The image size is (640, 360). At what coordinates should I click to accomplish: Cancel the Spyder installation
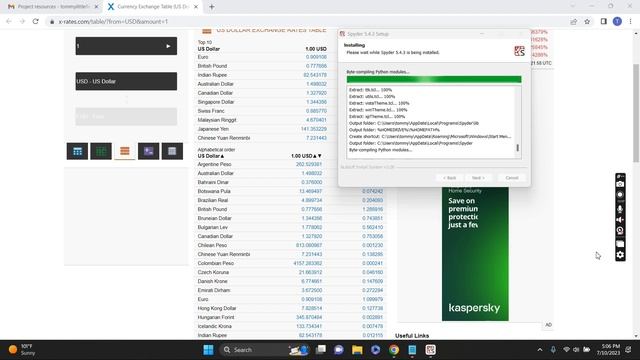(511, 178)
